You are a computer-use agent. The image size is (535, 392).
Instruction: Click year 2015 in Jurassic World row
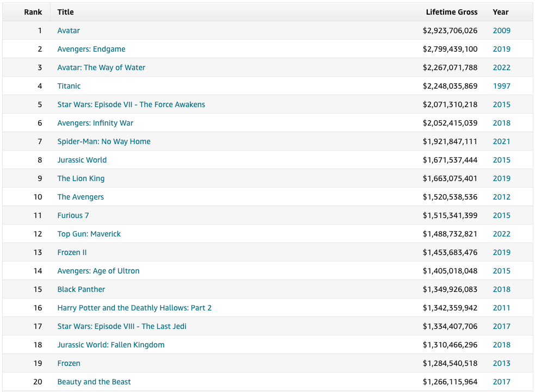[x=502, y=160]
